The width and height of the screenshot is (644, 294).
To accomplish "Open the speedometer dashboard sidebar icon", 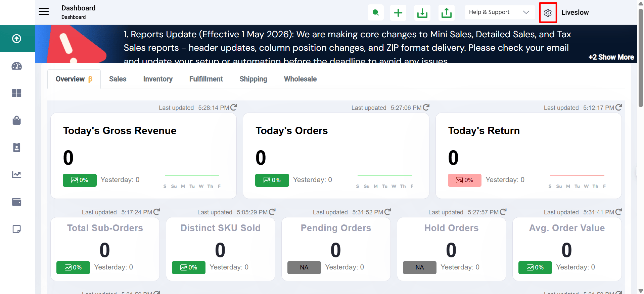I will click(17, 66).
